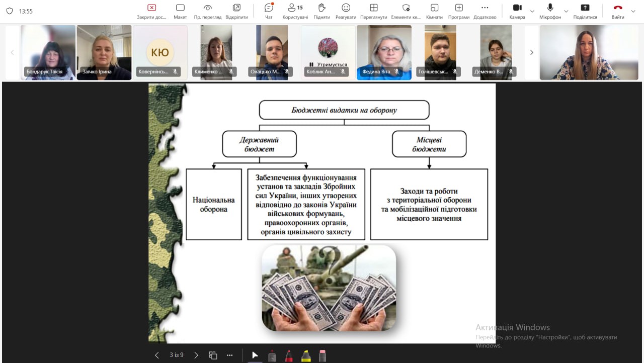Open the Переглянути view menu

[x=373, y=11]
